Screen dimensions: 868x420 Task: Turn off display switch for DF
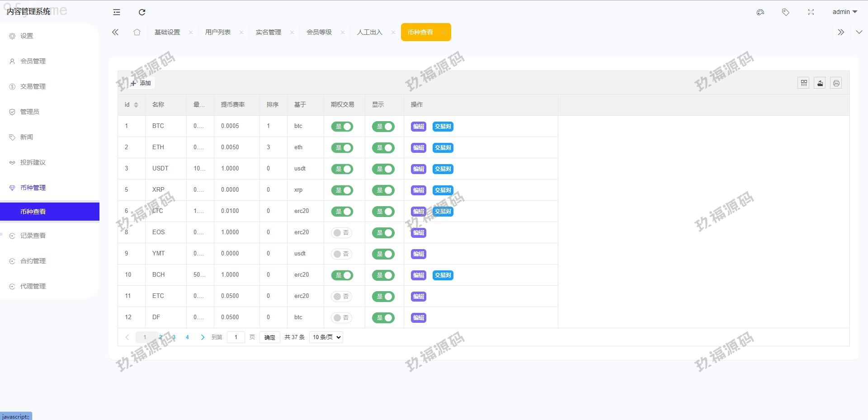pyautogui.click(x=383, y=318)
